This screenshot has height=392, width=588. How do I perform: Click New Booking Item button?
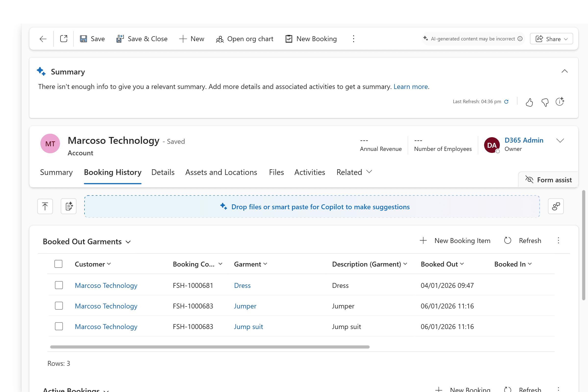click(x=455, y=241)
